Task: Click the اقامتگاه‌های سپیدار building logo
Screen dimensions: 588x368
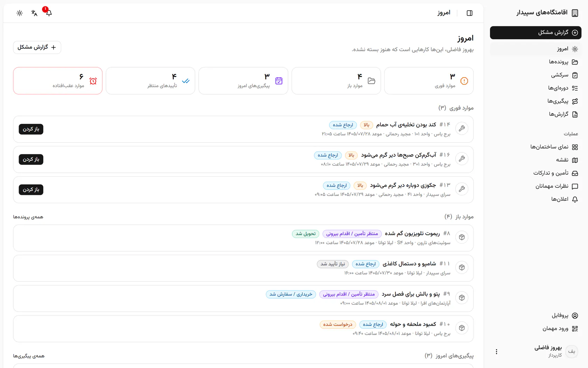Action: tap(575, 13)
